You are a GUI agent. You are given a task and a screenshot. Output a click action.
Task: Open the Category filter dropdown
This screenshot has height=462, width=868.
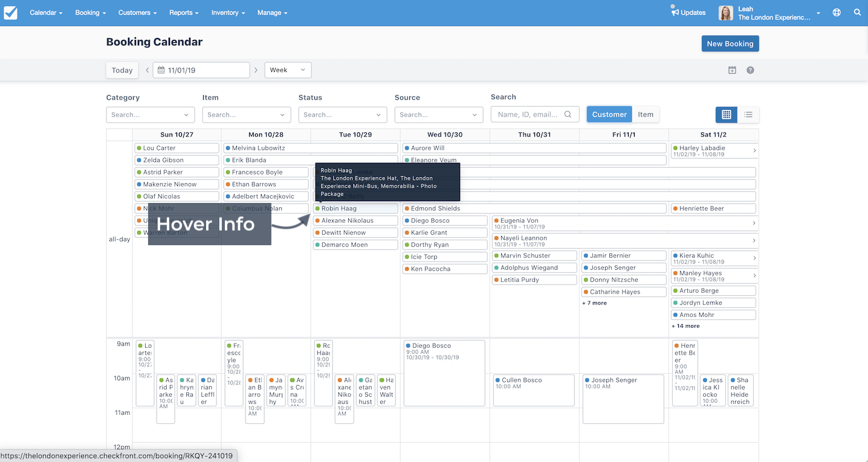(151, 115)
